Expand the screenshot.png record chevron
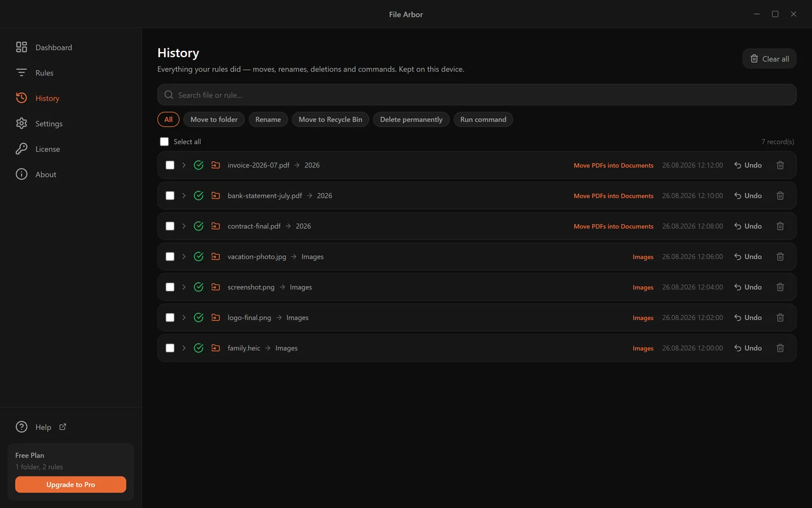The height and width of the screenshot is (508, 812). (x=184, y=287)
